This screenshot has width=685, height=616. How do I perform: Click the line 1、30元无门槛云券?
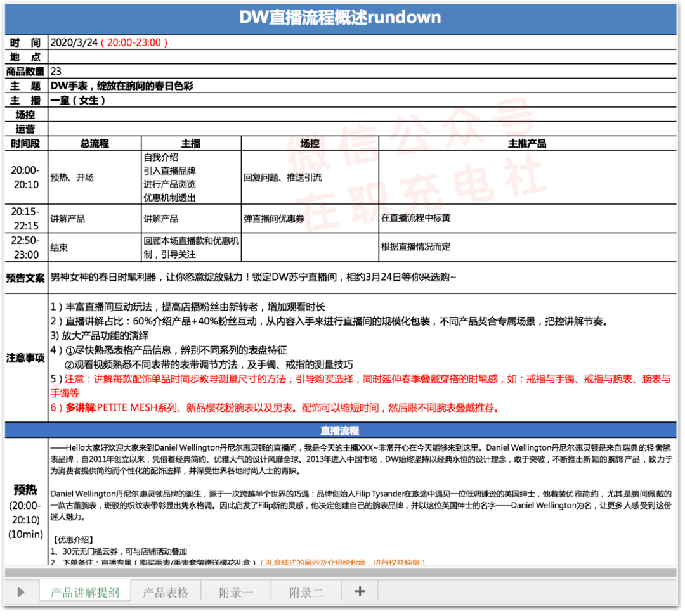click(119, 551)
